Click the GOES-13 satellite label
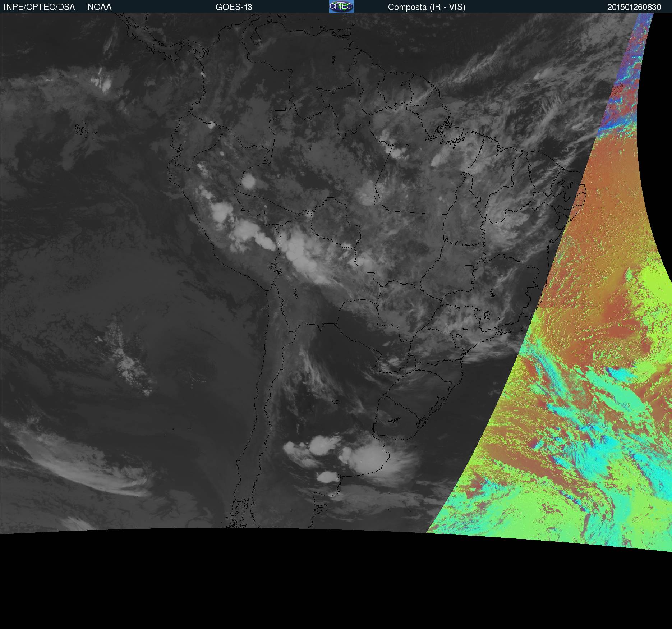The height and width of the screenshot is (629, 672). click(x=234, y=7)
